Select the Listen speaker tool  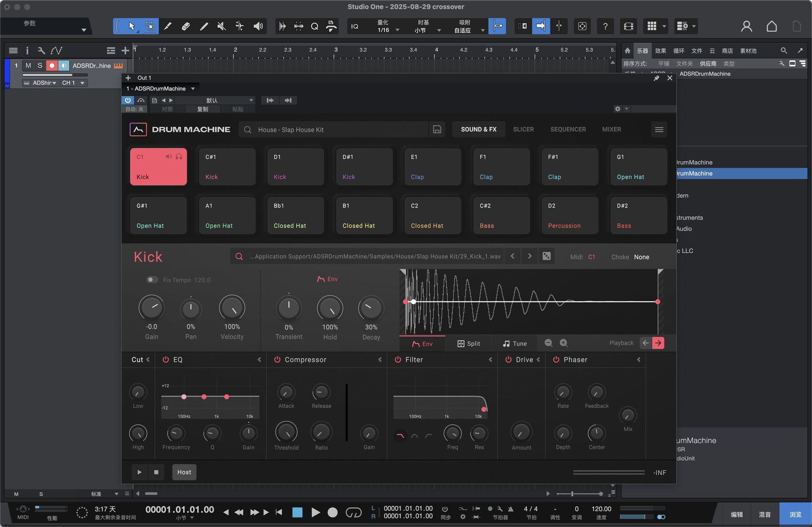[258, 26]
